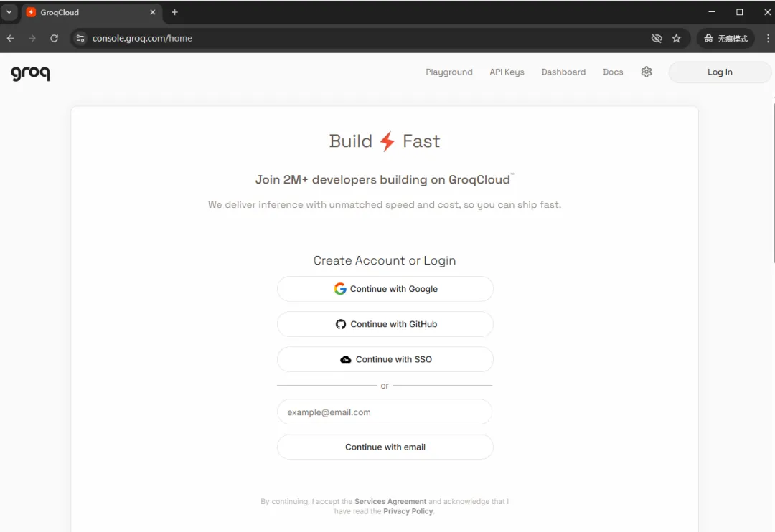
Task: Bookmark this page with the star icon
Action: (x=676, y=39)
